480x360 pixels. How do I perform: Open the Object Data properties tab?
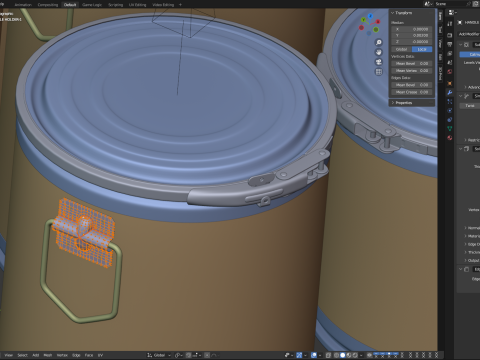(450, 128)
